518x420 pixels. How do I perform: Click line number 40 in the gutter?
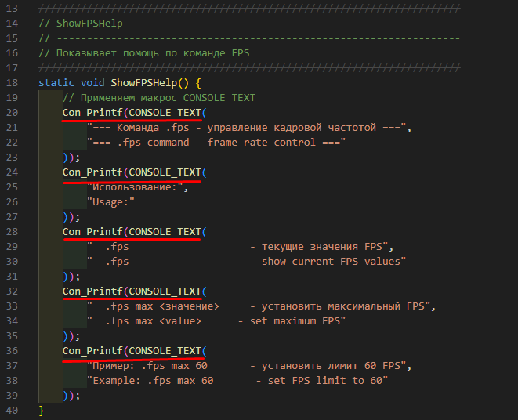pos(12,410)
